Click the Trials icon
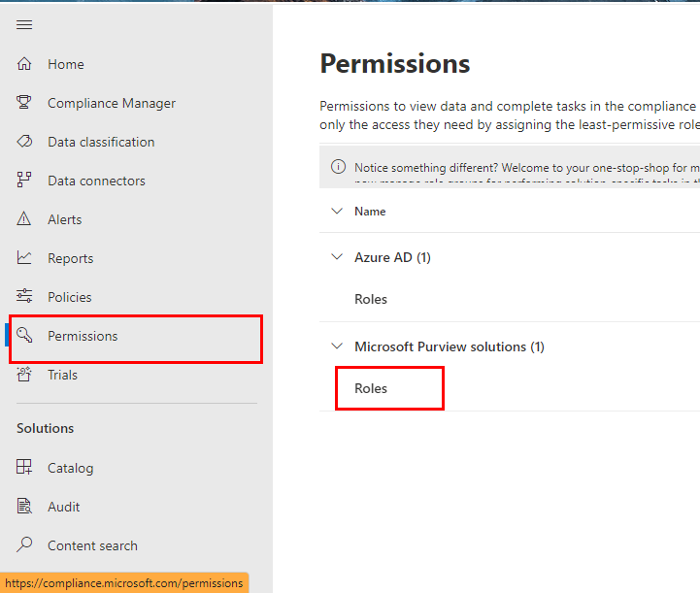 point(24,375)
